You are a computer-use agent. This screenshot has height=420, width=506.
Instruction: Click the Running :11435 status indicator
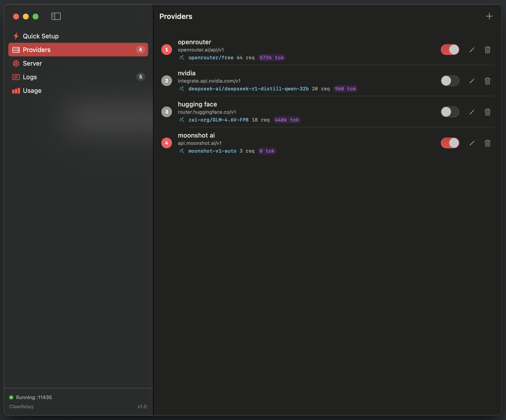pos(31,397)
